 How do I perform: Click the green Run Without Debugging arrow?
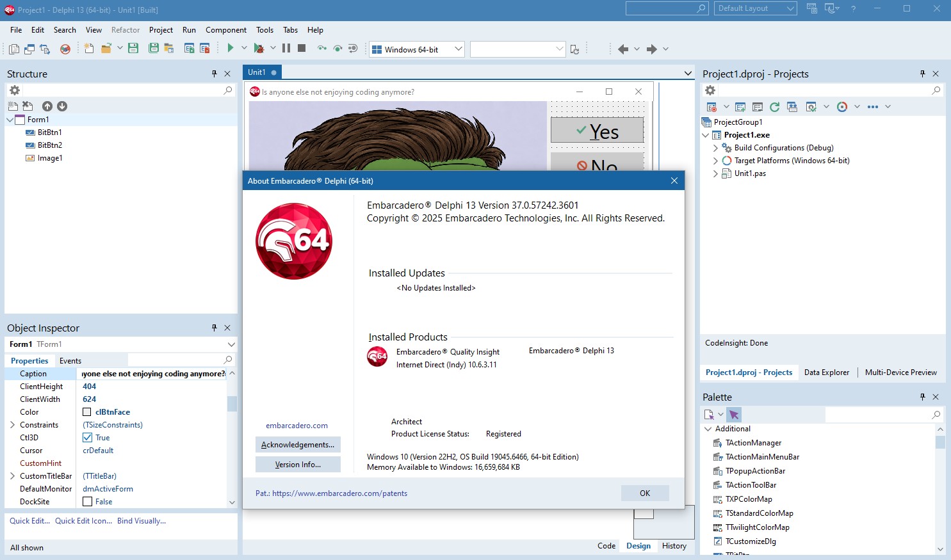click(x=230, y=48)
